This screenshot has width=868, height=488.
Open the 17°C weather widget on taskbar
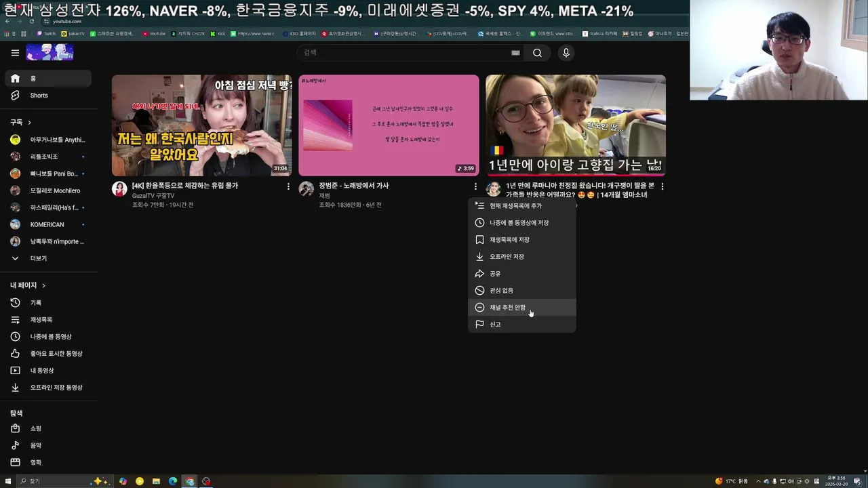(731, 481)
